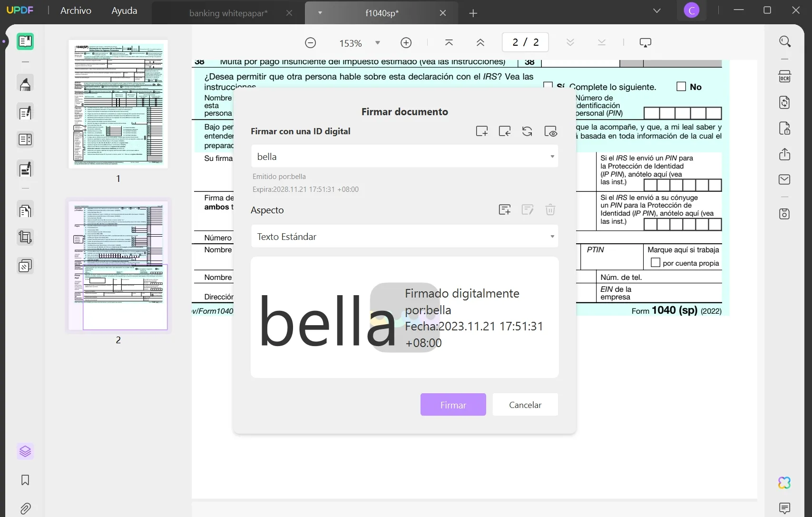Open the f1040sp tab dropdown arrow
The image size is (812, 517).
point(320,13)
